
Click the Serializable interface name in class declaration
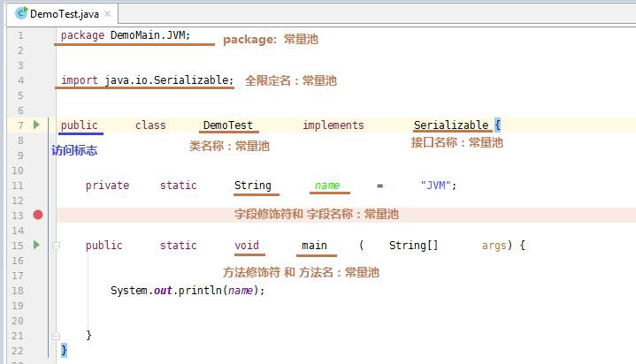(x=450, y=125)
